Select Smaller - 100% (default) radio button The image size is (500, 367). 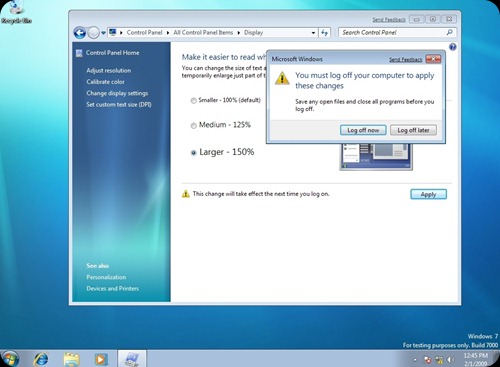tap(193, 100)
